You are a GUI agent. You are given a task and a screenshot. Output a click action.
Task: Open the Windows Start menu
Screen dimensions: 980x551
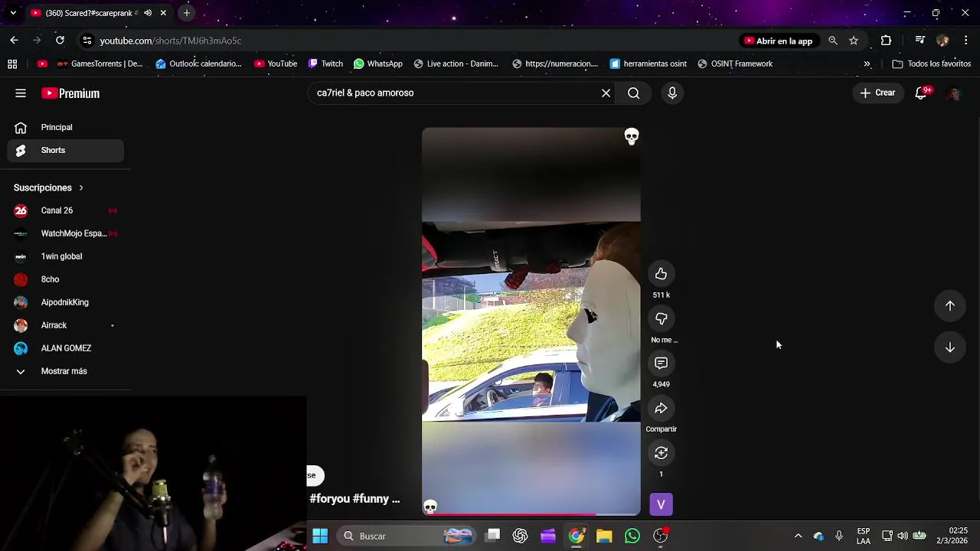click(320, 536)
